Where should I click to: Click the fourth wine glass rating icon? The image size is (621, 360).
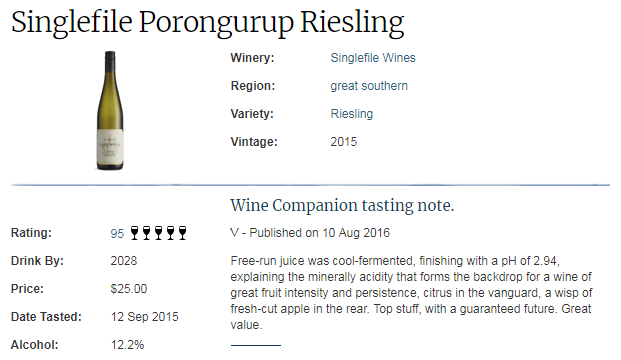pos(170,233)
